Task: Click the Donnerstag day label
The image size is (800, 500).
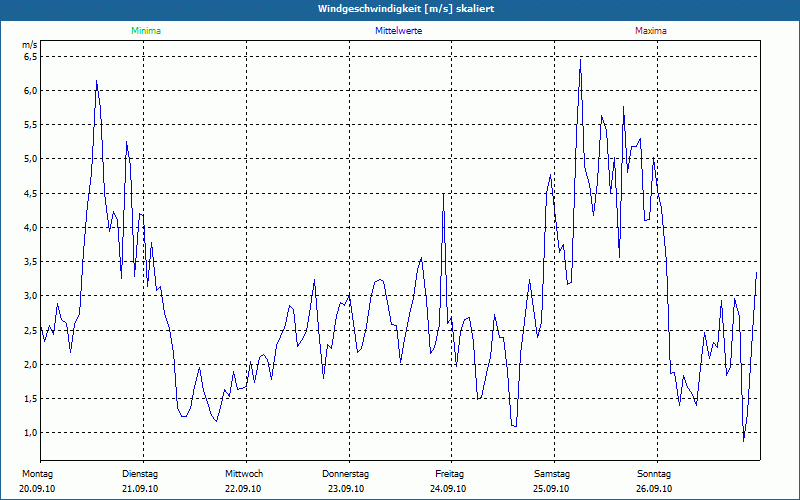Action: (x=345, y=474)
